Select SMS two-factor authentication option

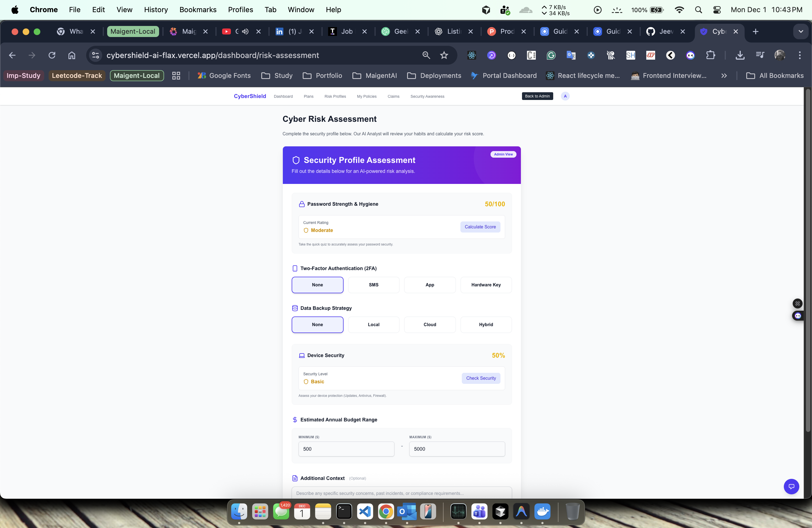click(373, 285)
